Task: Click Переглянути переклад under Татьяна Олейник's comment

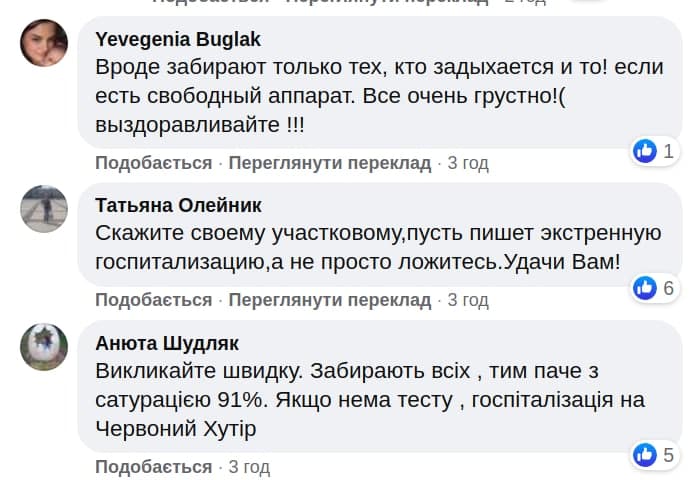Action: pyautogui.click(x=330, y=300)
